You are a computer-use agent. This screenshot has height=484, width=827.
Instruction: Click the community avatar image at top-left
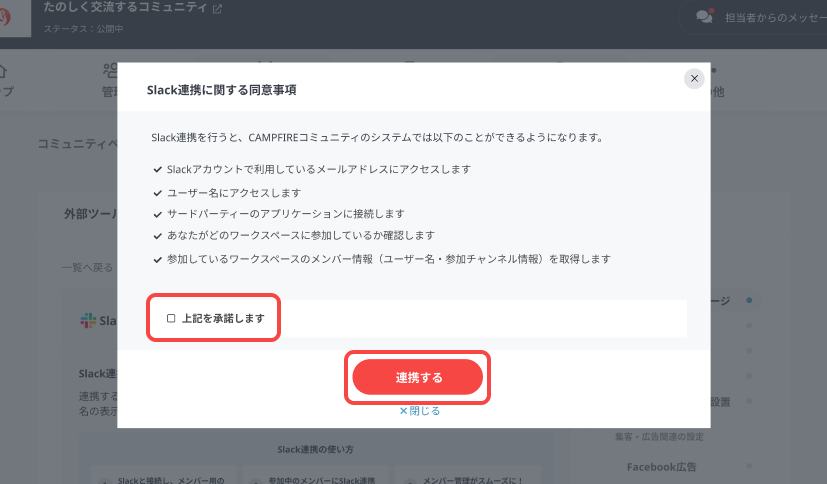tap(12, 20)
